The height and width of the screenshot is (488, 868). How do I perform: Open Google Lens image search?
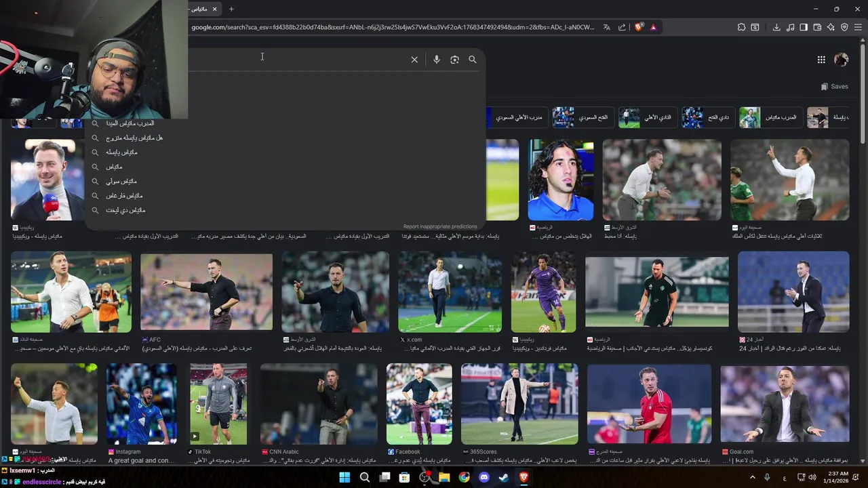coord(454,60)
